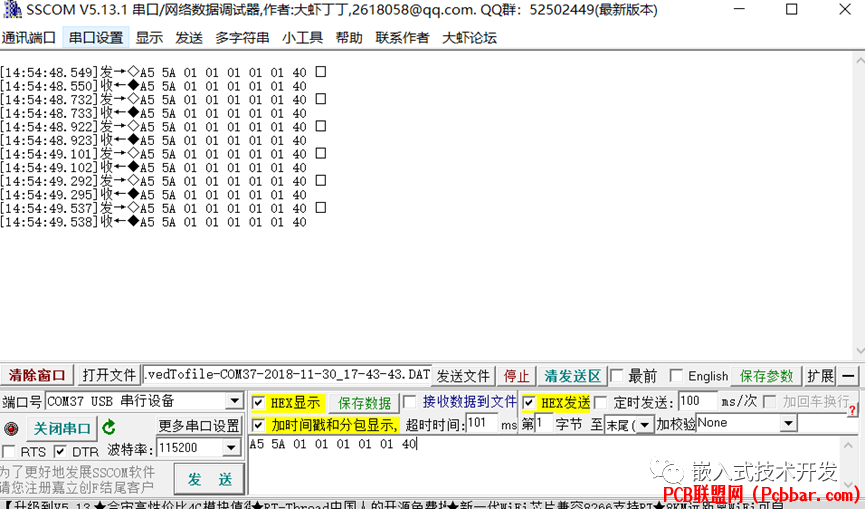Click the 定时发送 interval field showing 100
Screen dimensions: 865x509
click(698, 401)
